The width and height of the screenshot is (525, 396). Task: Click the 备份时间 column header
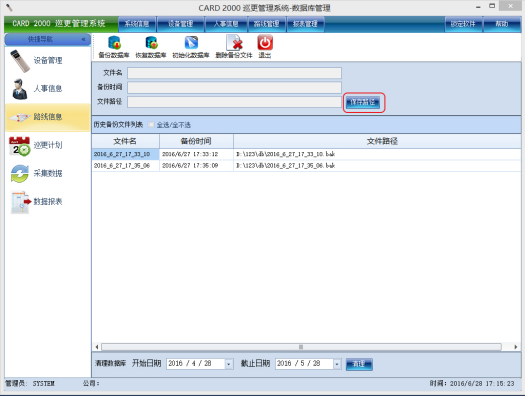pos(196,141)
